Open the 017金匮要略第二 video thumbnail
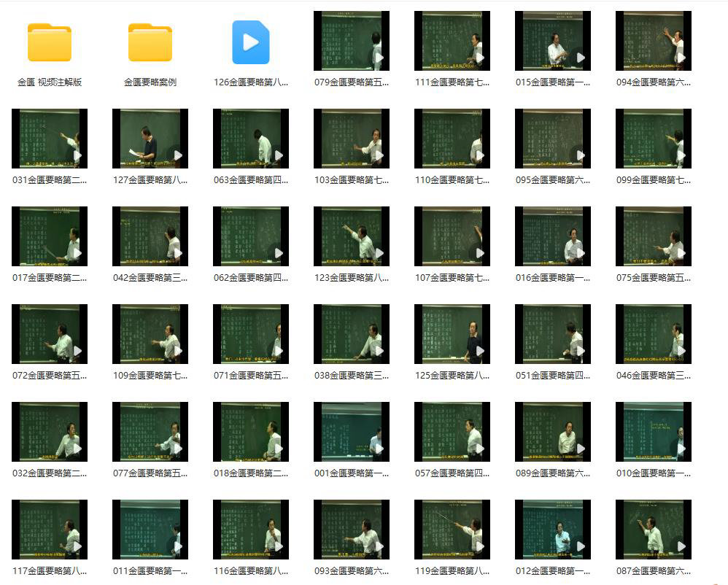Image resolution: width=728 pixels, height=585 pixels. pyautogui.click(x=50, y=236)
